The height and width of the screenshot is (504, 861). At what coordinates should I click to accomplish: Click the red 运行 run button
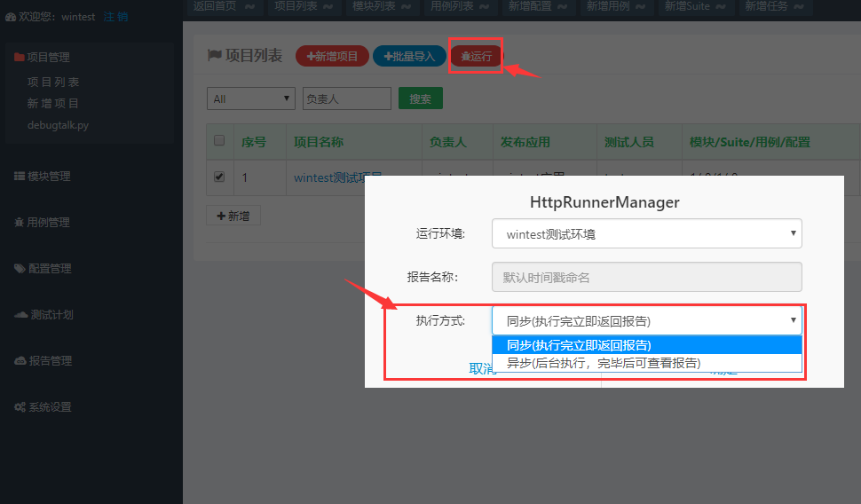click(x=477, y=56)
